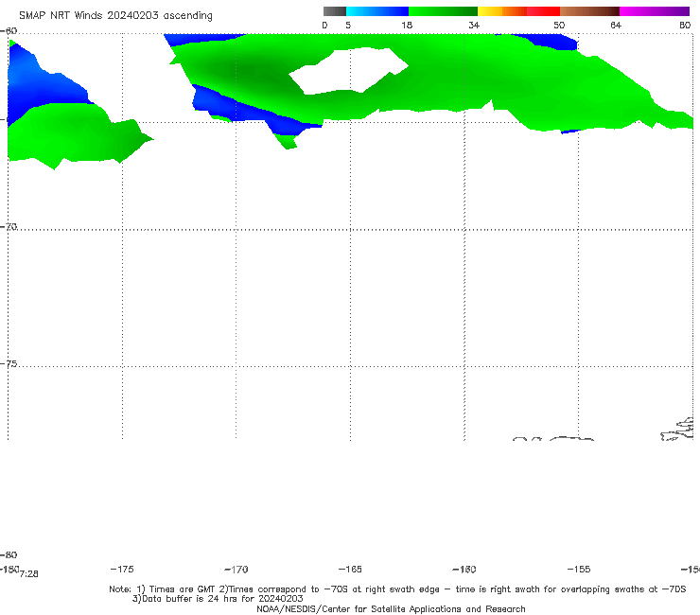Pick the magenta-purple segment of the colorbar
Viewport: 700px width, 615px height.
pyautogui.click(x=655, y=11)
